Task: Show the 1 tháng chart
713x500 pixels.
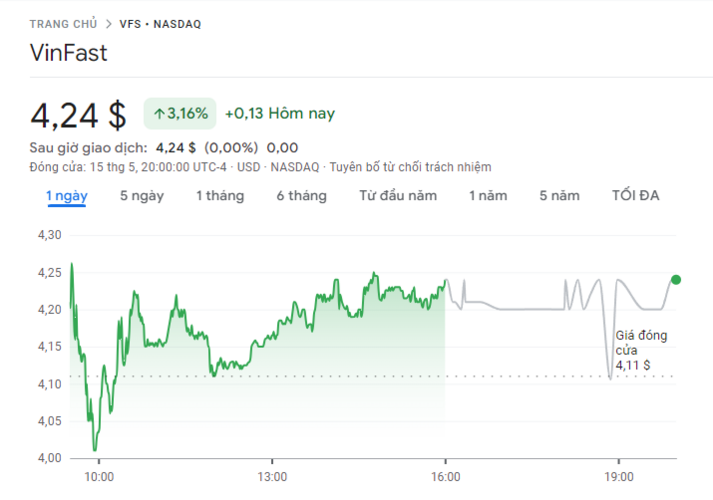Action: (220, 196)
